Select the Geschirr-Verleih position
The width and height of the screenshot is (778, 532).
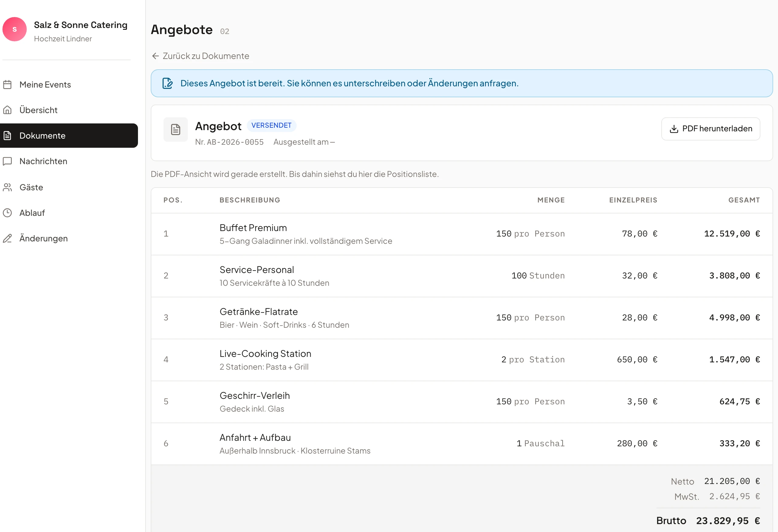click(x=462, y=402)
